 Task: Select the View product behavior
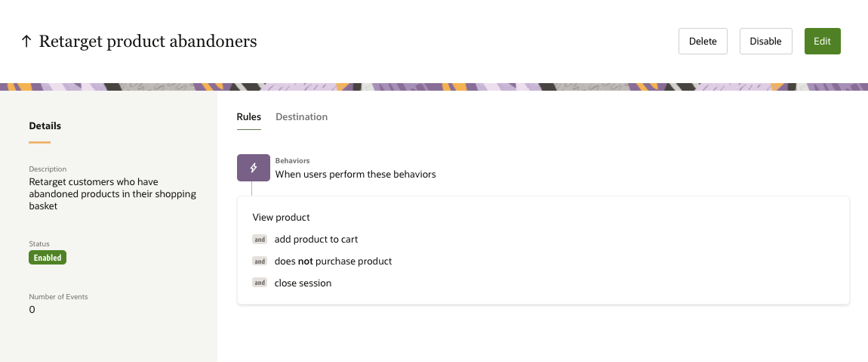[x=282, y=218]
